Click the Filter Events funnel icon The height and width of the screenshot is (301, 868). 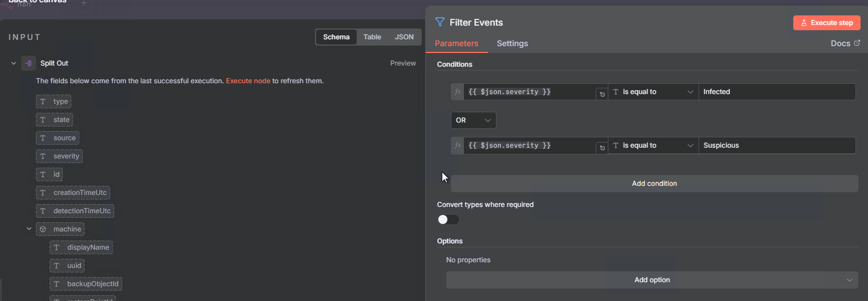tap(439, 22)
